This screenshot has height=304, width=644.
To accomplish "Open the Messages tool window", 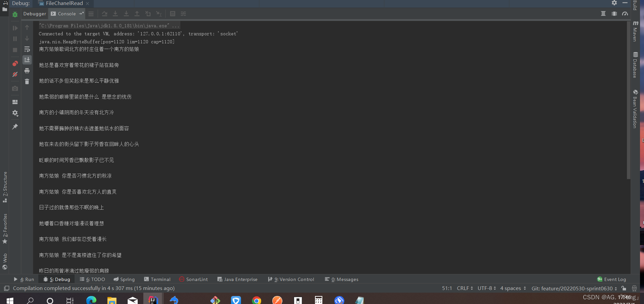I will click(x=342, y=279).
